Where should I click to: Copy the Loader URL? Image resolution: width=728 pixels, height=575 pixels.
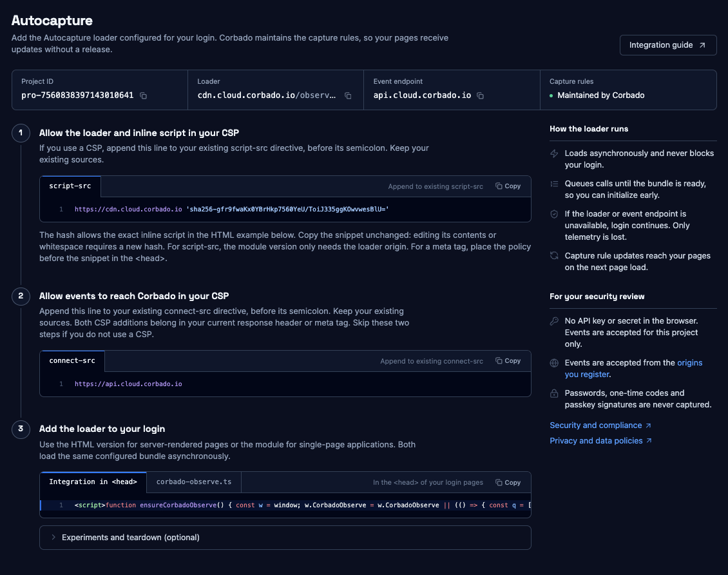click(348, 95)
